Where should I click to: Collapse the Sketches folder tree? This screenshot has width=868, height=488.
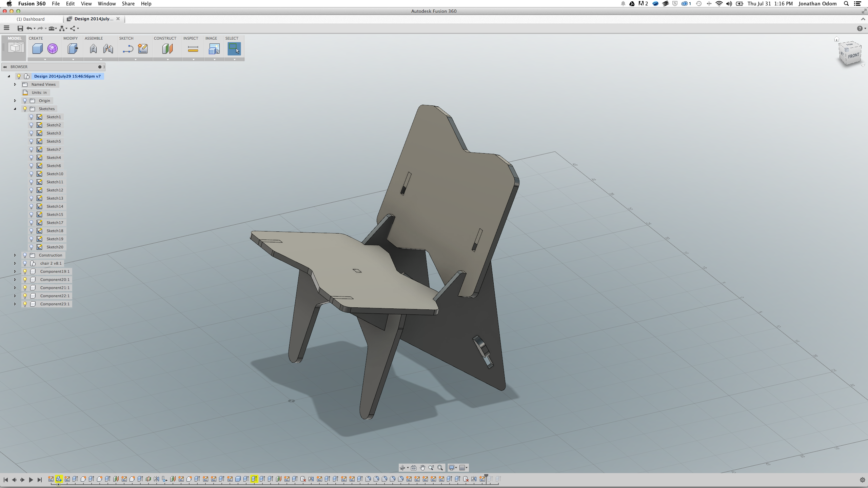[15, 109]
